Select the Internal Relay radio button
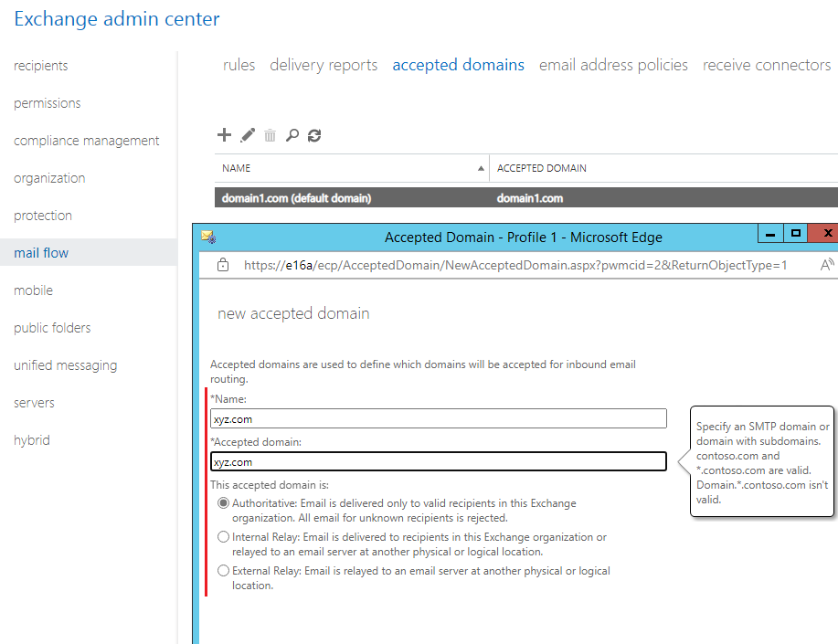The width and height of the screenshot is (838, 644). coord(223,536)
